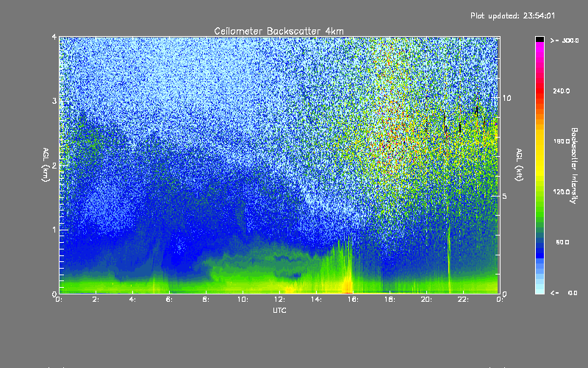Viewport: 588px width, 368px height.
Task: Click the "22:" UTC time tick label
Action: pyautogui.click(x=463, y=300)
